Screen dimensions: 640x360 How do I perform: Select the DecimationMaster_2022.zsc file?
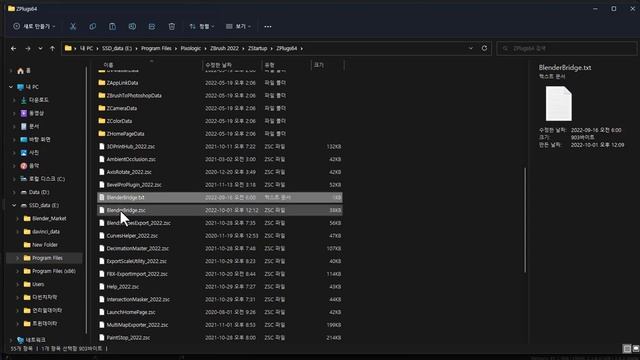(220, 249)
